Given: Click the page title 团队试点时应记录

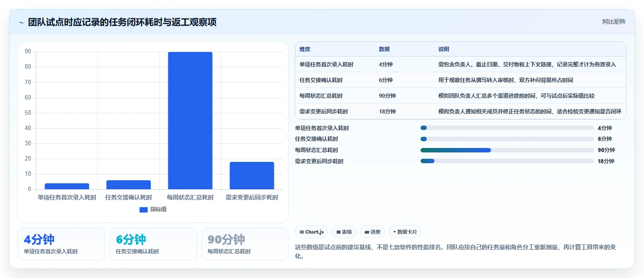Looking at the screenshot, I should point(122,22).
